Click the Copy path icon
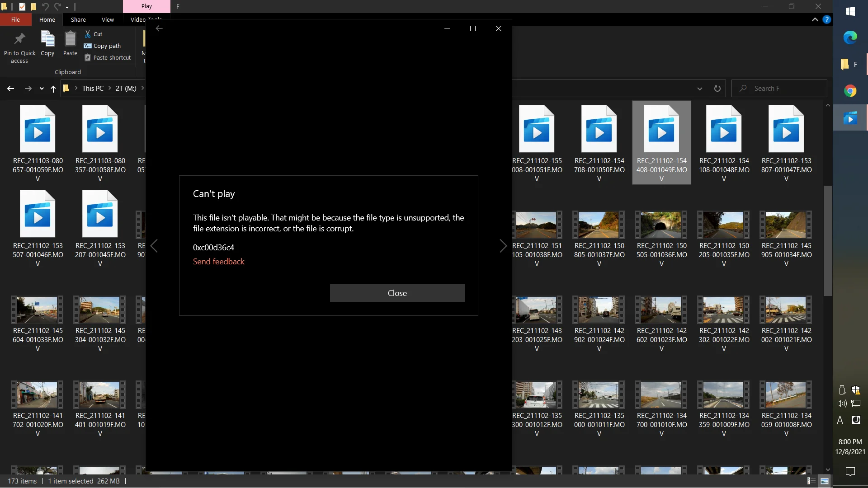The width and height of the screenshot is (868, 488). [x=88, y=46]
